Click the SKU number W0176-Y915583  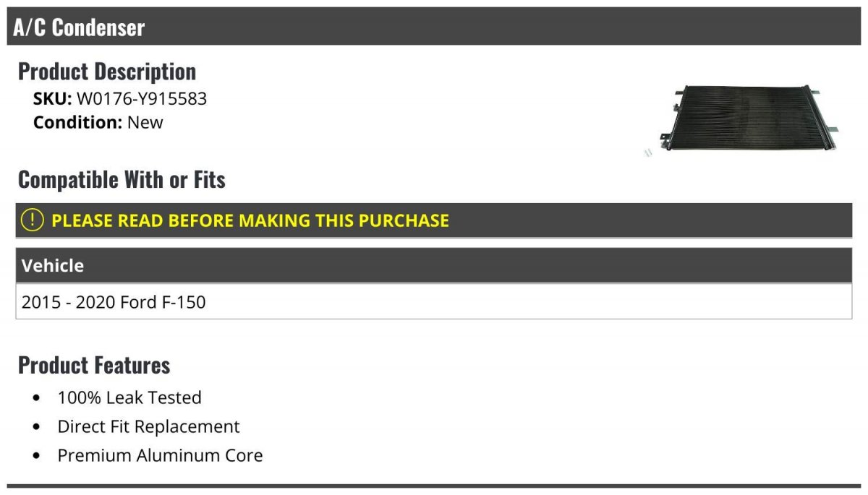coord(142,99)
